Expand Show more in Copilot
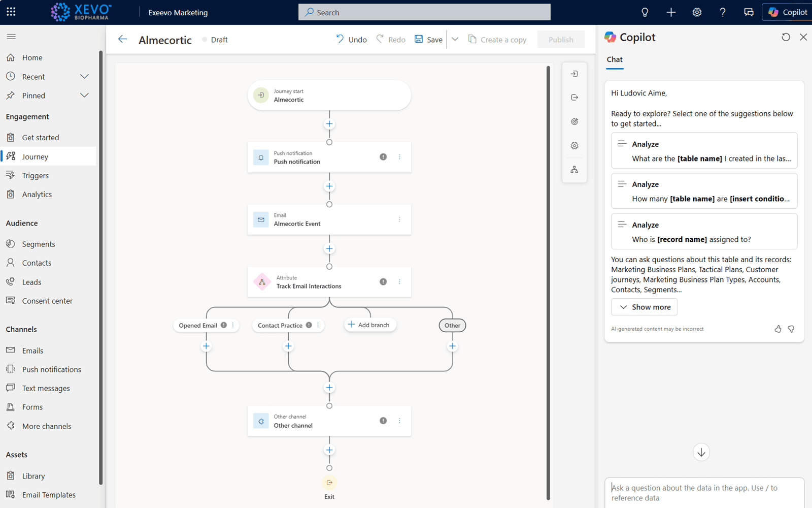Viewport: 812px width, 508px height. coord(645,307)
